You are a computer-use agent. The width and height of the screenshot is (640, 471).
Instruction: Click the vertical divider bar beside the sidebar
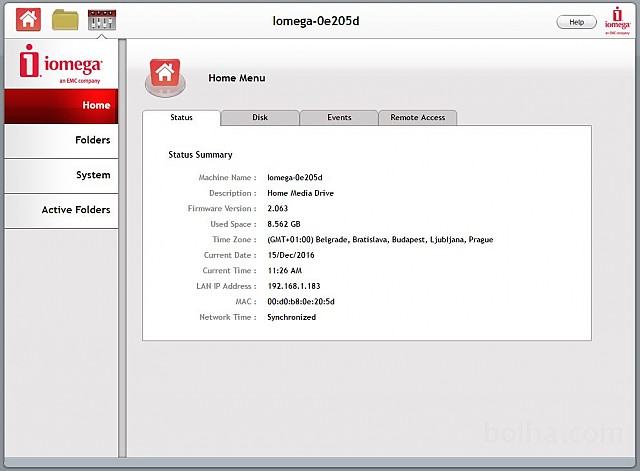click(124, 250)
